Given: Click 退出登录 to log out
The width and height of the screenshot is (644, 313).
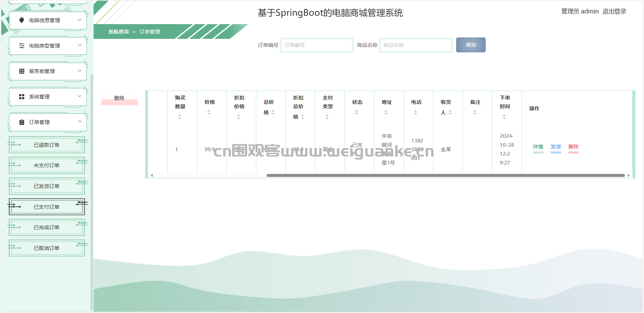Looking at the screenshot, I should (x=614, y=11).
